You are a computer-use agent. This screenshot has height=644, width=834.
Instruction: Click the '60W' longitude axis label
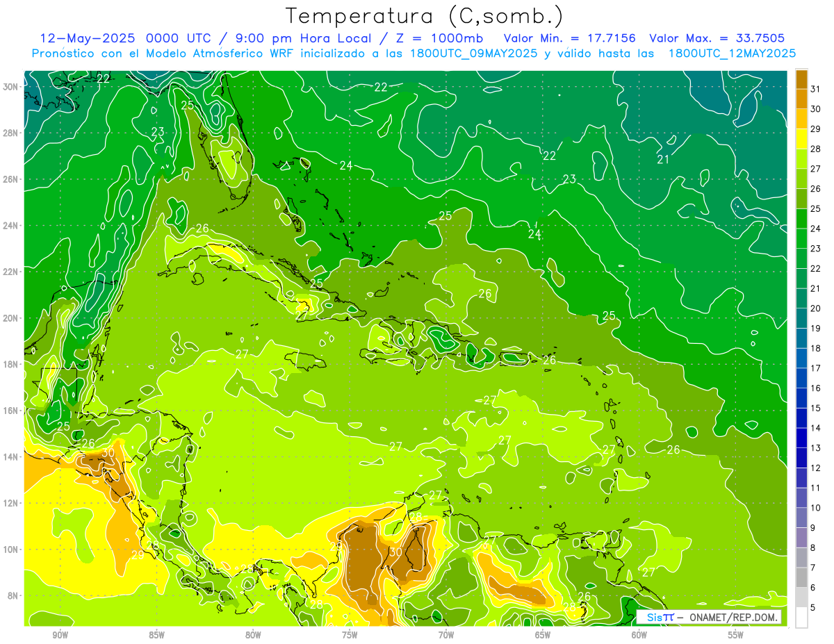639,634
